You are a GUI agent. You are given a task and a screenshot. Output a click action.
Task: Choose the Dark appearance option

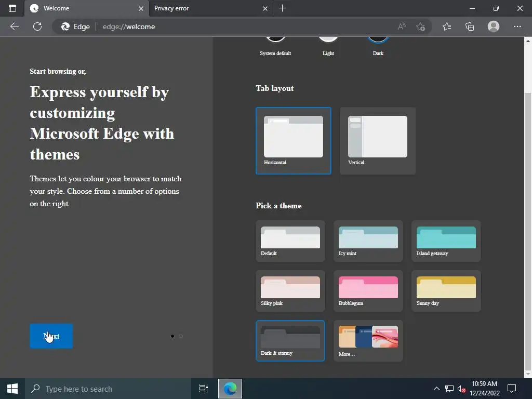click(x=378, y=47)
